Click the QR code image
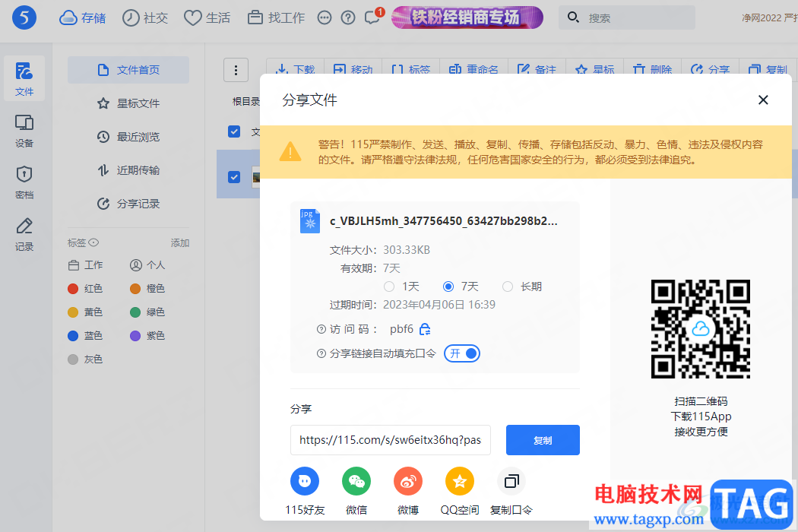The height and width of the screenshot is (532, 798). [701, 329]
